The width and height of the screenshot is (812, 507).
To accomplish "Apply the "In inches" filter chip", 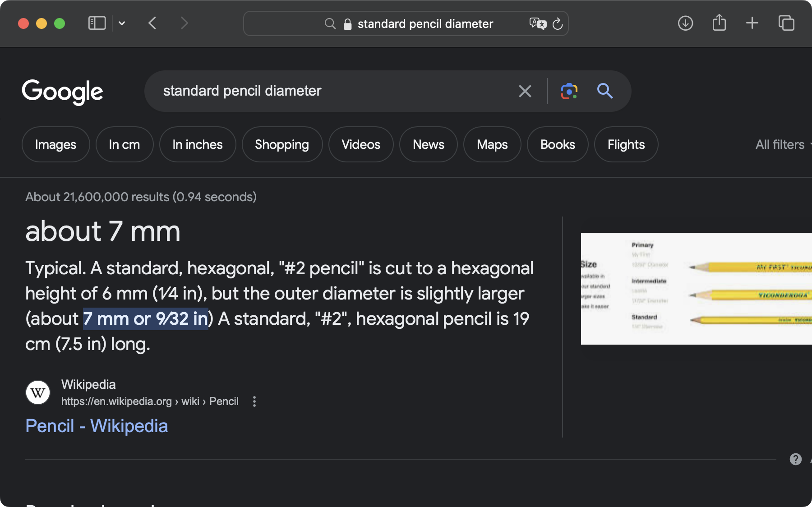I will coord(197,144).
